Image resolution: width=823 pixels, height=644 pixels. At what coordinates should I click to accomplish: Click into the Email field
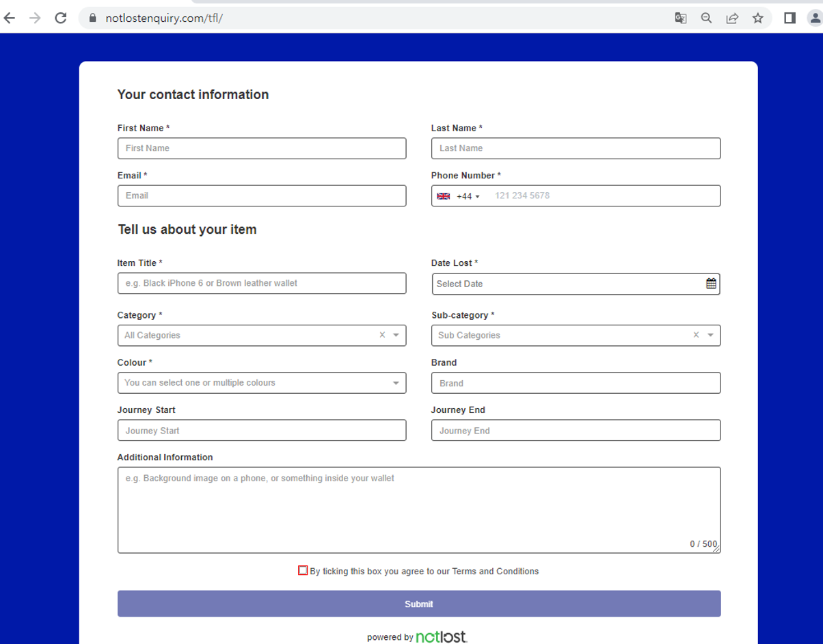tap(262, 196)
